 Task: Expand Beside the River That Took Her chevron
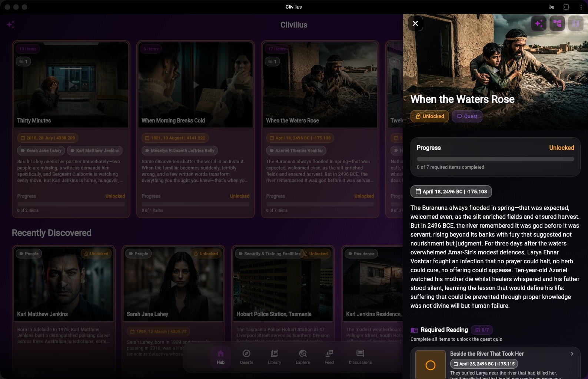click(x=572, y=354)
